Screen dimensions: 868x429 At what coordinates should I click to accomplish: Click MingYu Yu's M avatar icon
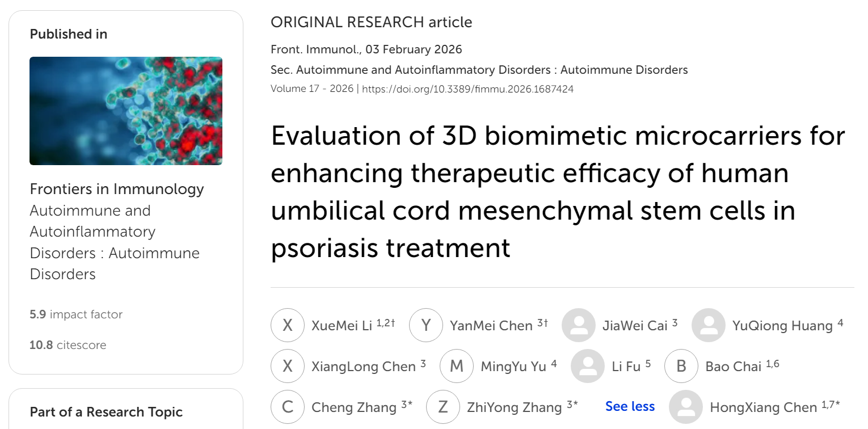point(456,366)
